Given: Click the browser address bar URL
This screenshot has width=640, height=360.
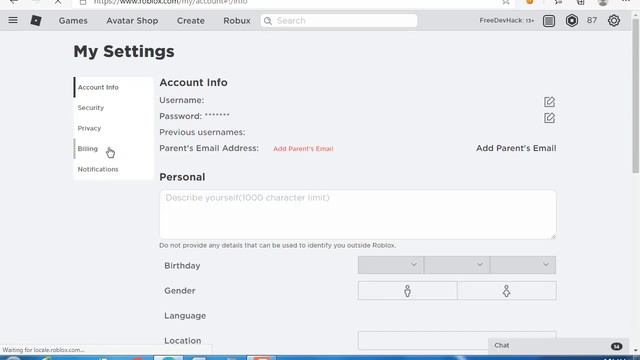Looking at the screenshot, I should pyautogui.click(x=170, y=2).
